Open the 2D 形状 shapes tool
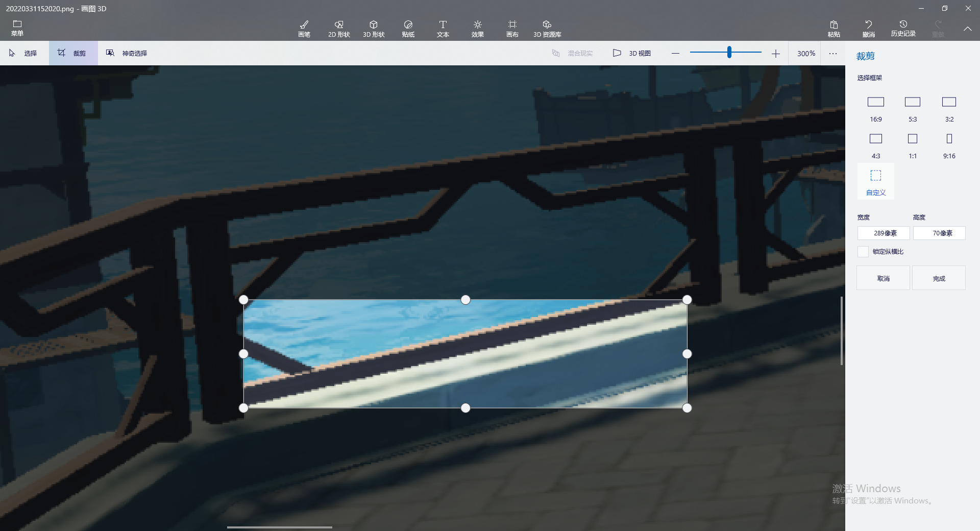Viewport: 980px width, 531px height. click(x=339, y=29)
